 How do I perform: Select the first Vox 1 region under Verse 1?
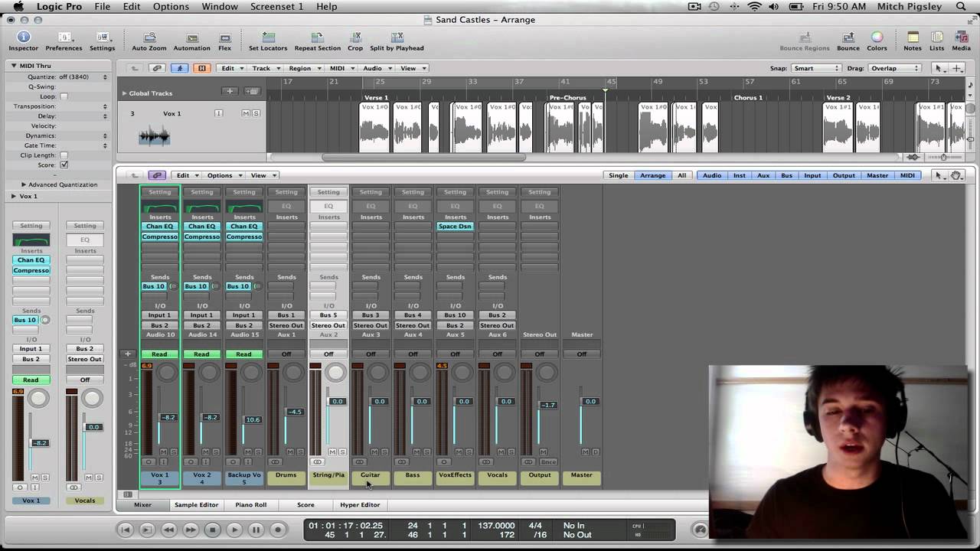375,127
